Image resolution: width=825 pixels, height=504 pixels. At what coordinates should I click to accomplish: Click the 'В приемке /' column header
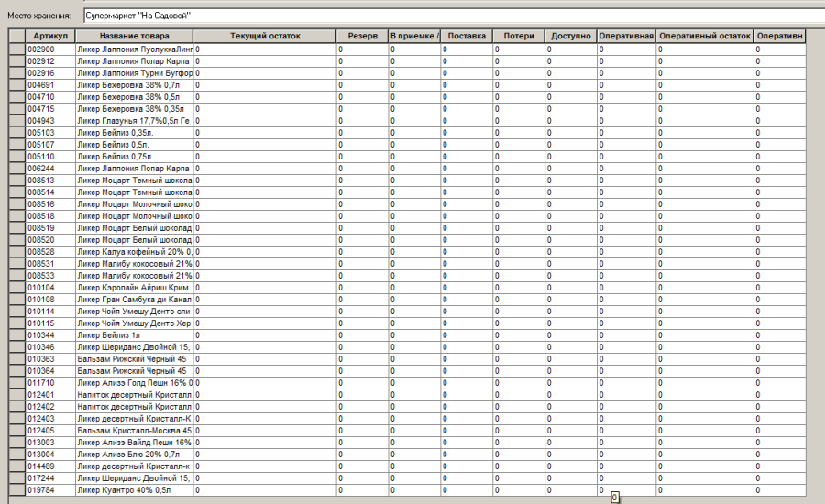point(414,36)
